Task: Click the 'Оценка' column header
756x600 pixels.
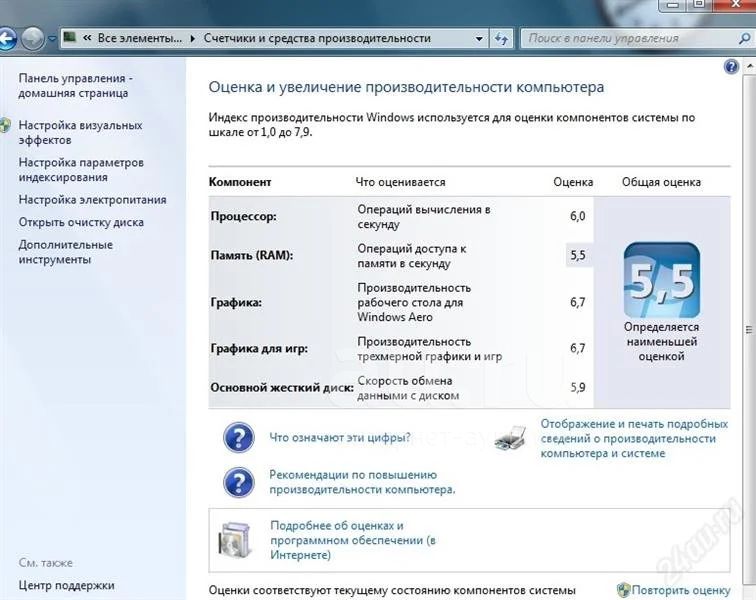Action: click(573, 182)
